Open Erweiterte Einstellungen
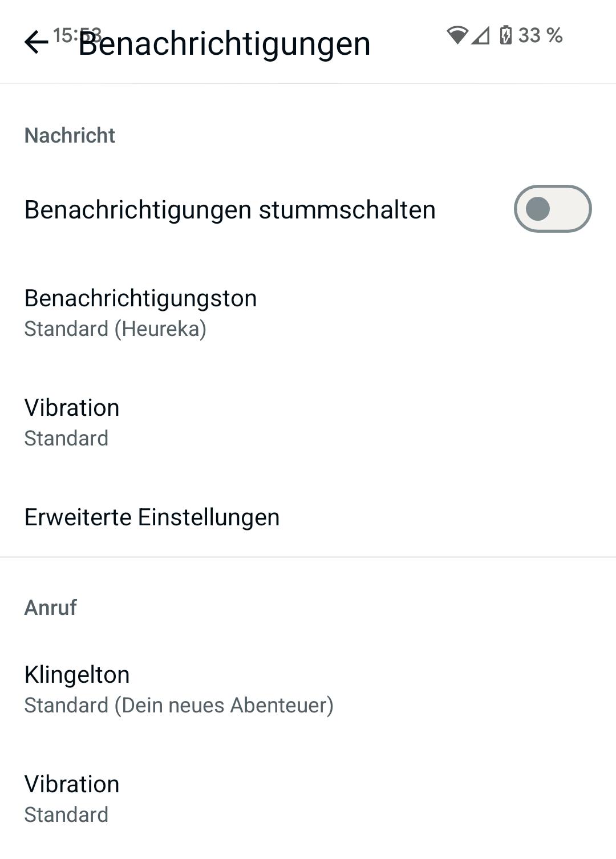The width and height of the screenshot is (616, 859). pyautogui.click(x=152, y=517)
